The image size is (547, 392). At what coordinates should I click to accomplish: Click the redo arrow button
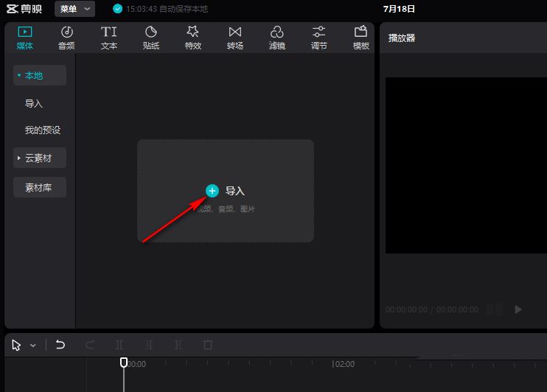(90, 345)
